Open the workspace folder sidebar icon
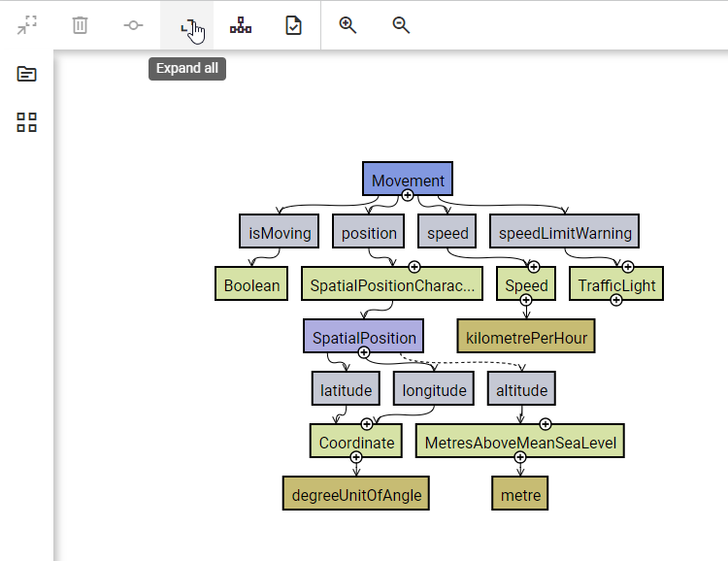The height and width of the screenshot is (561, 728). 27,75
